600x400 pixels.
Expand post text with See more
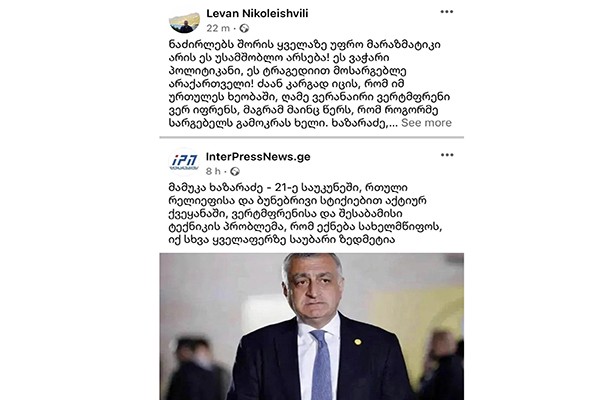tap(426, 123)
